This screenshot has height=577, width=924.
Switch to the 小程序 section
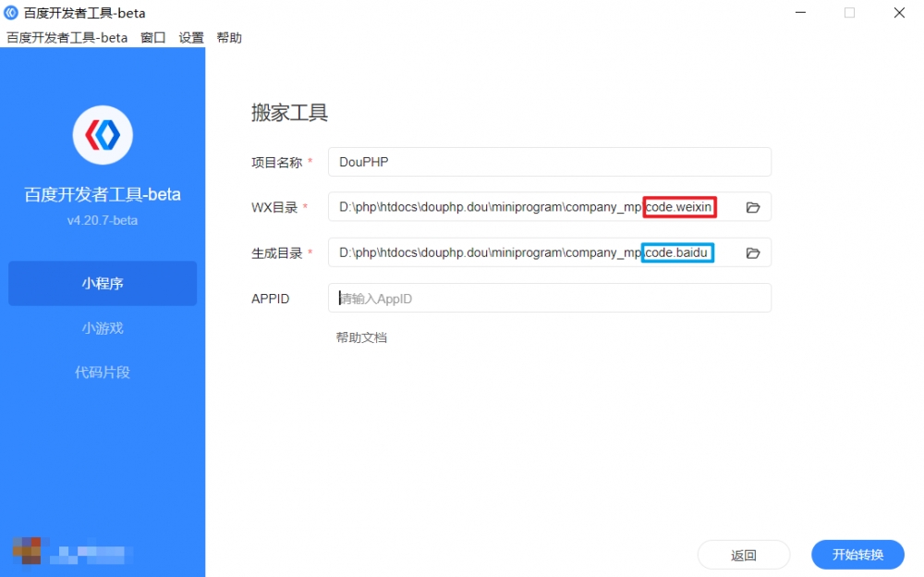pos(103,283)
